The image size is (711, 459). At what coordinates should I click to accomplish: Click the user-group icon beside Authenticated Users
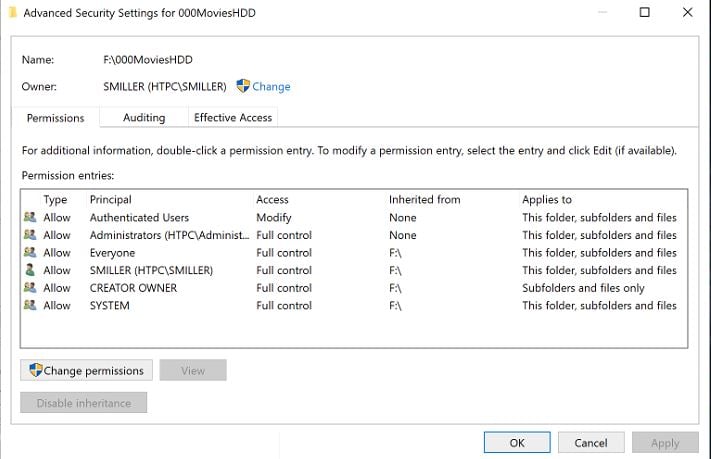(29, 217)
